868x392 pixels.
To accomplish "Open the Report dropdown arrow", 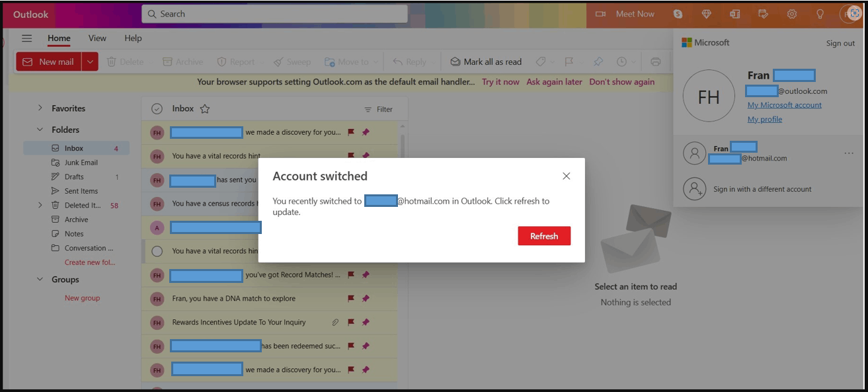I will click(261, 62).
